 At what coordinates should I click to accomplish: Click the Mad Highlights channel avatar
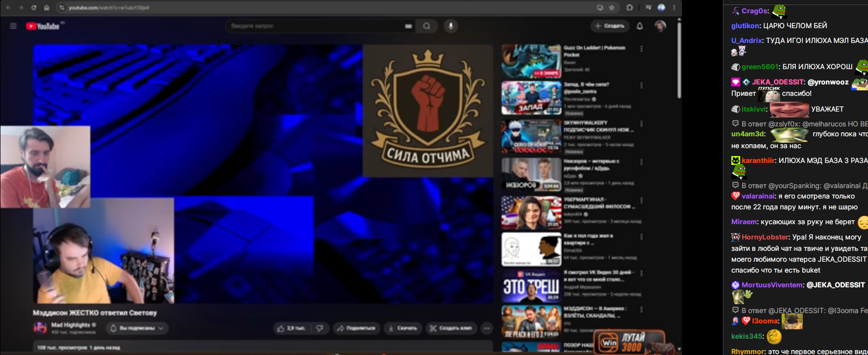(40, 328)
